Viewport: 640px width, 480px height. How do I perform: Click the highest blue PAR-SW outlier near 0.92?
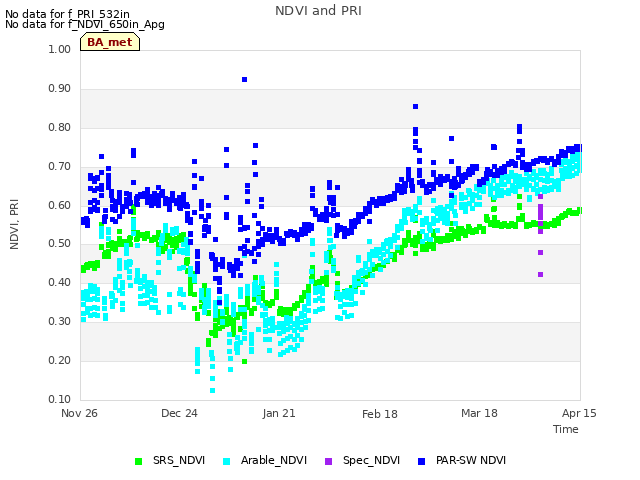coord(244,80)
